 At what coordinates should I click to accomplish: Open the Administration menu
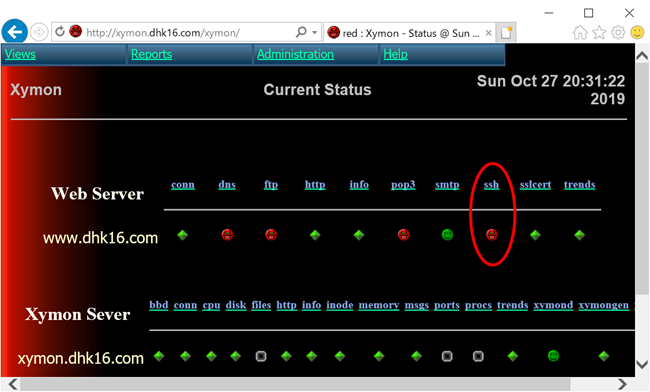tap(295, 54)
